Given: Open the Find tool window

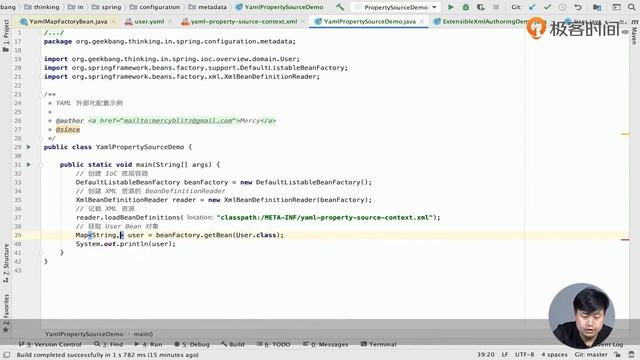Looking at the screenshot, I should (109, 344).
